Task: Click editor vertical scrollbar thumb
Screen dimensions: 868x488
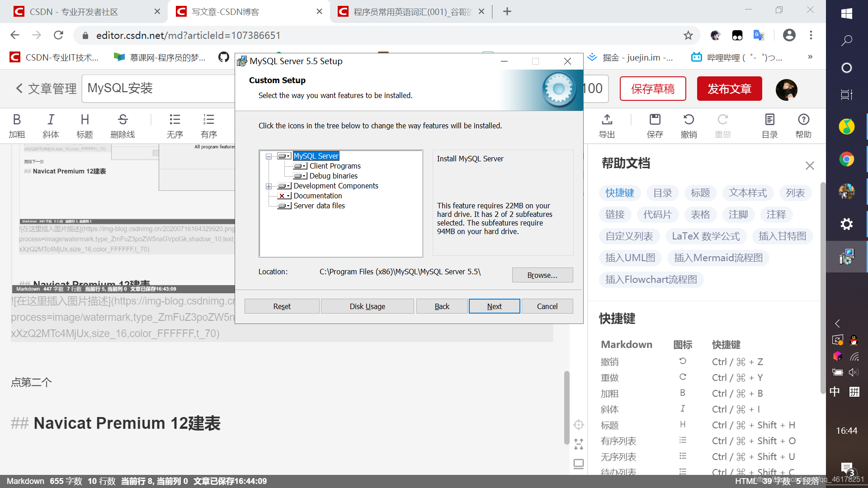Action: tap(566, 408)
